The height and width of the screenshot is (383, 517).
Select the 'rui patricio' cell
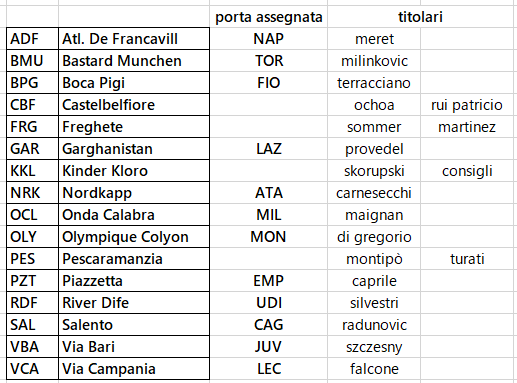[467, 105]
